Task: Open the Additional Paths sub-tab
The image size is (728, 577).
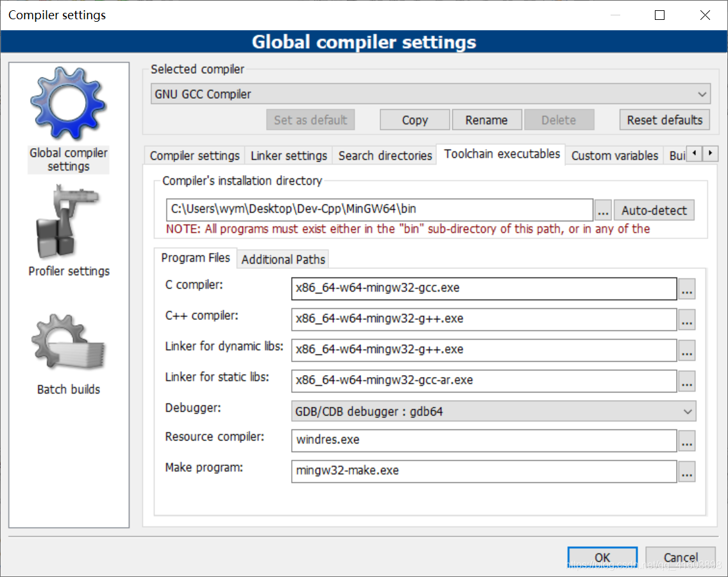Action: 284,260
